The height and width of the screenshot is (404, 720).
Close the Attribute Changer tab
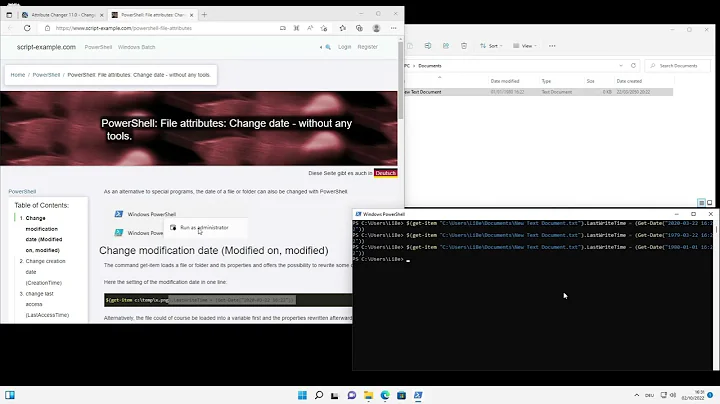pyautogui.click(x=101, y=15)
